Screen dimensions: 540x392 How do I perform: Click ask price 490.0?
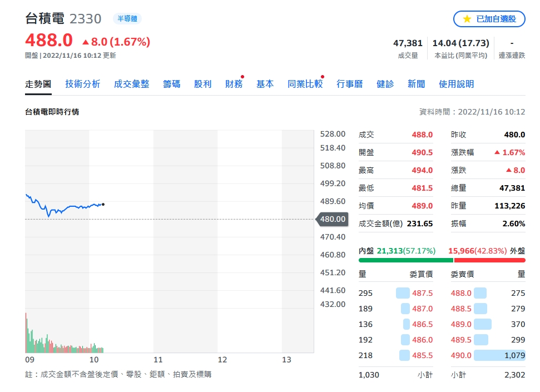tap(461, 355)
